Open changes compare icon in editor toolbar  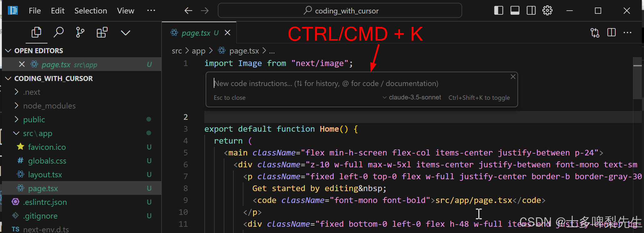(x=595, y=33)
